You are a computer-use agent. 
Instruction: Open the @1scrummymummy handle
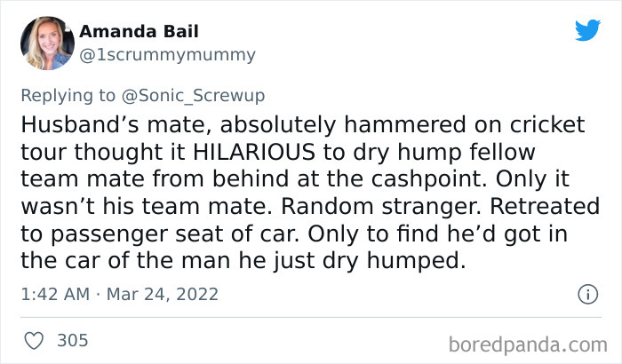[168, 54]
